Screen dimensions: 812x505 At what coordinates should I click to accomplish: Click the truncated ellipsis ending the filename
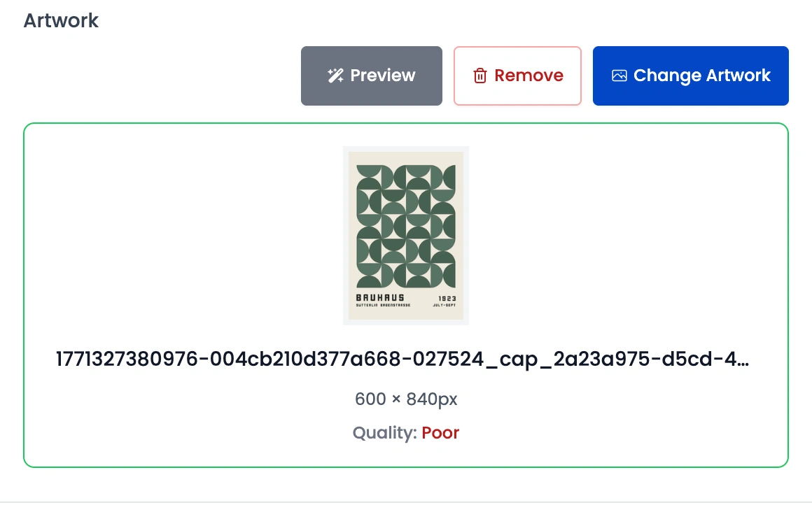pos(744,360)
